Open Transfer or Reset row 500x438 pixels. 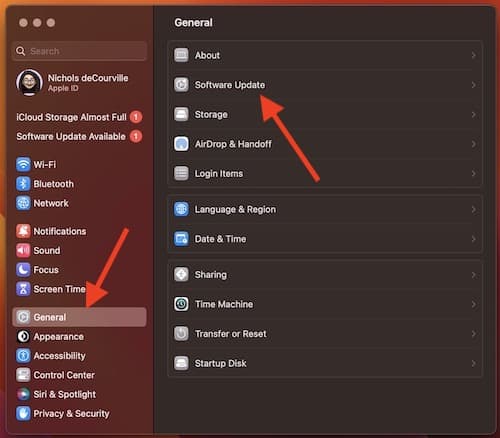(x=325, y=334)
